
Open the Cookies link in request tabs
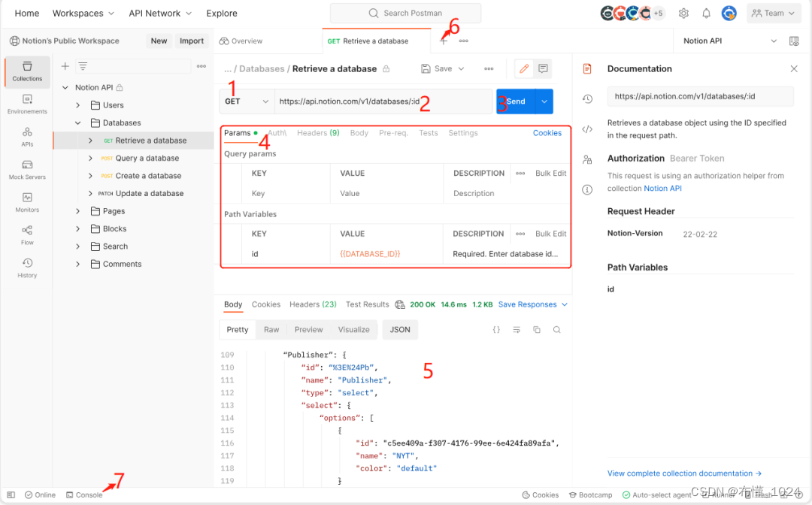pos(547,133)
